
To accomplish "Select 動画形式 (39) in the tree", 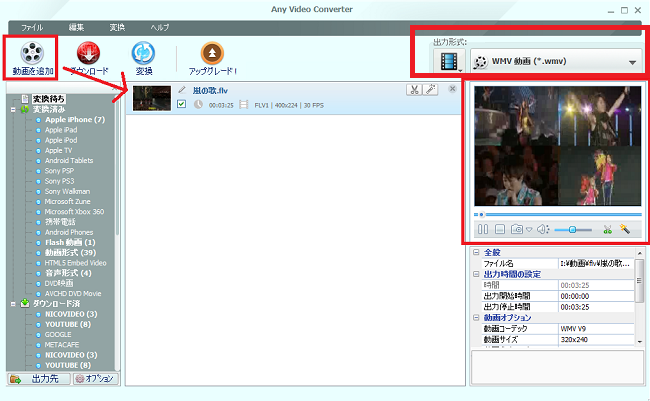I will [x=70, y=253].
